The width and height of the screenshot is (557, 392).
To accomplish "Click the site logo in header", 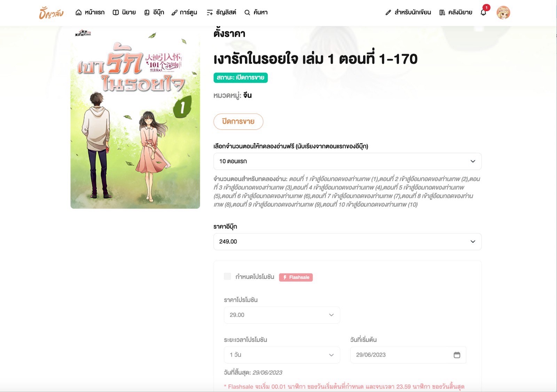I will click(52, 13).
